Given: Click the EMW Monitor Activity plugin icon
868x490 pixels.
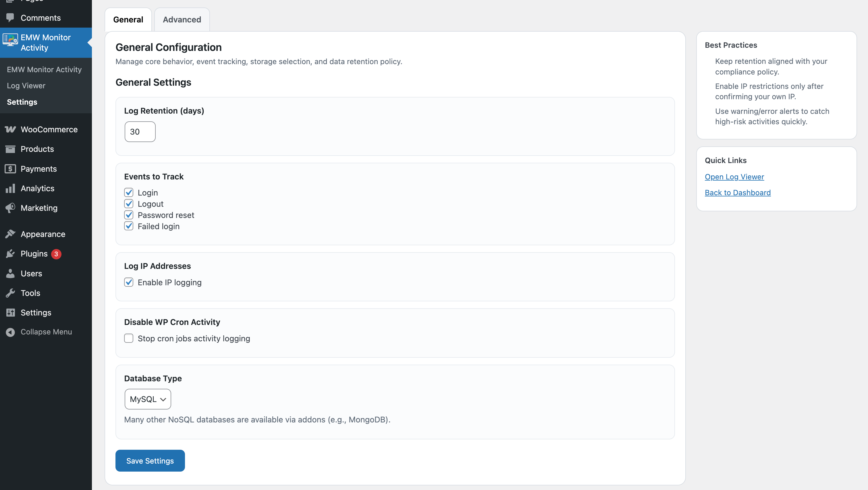Looking at the screenshot, I should [x=10, y=40].
